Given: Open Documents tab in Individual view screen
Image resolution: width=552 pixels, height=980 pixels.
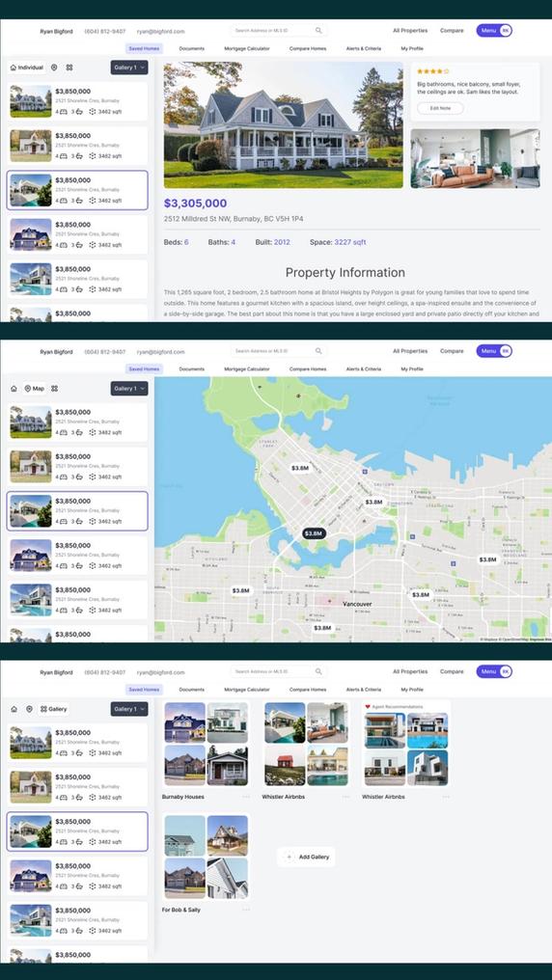Looking at the screenshot, I should [x=191, y=48].
